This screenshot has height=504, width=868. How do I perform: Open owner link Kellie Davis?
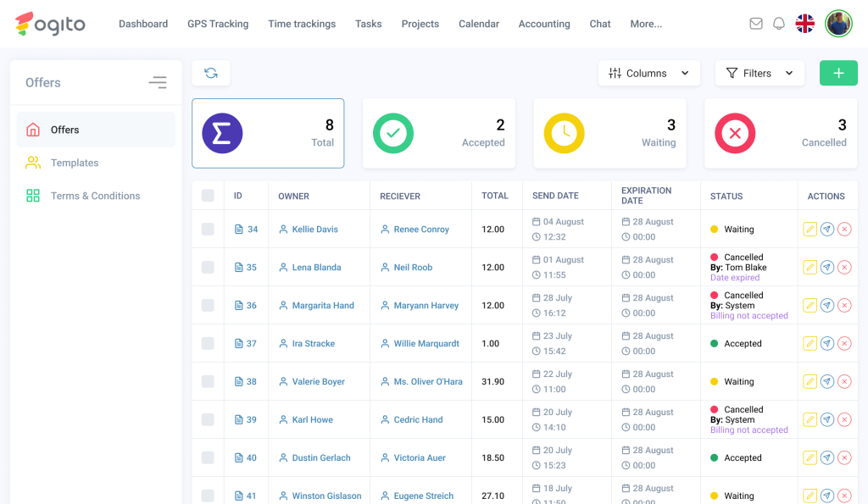pyautogui.click(x=314, y=230)
